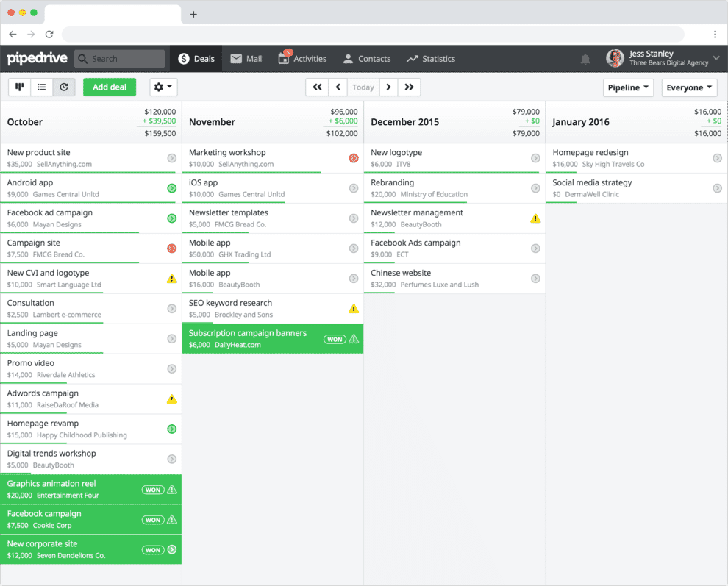Click October's +$39,500 won amount

[x=160, y=121]
